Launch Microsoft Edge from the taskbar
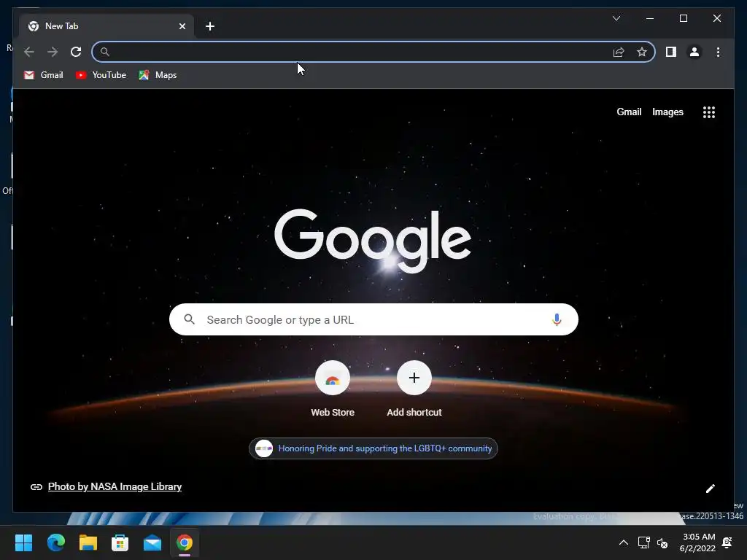747x560 pixels. point(55,542)
